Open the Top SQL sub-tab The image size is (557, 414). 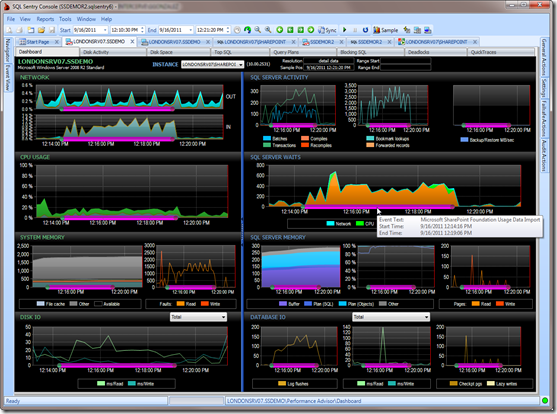point(240,52)
